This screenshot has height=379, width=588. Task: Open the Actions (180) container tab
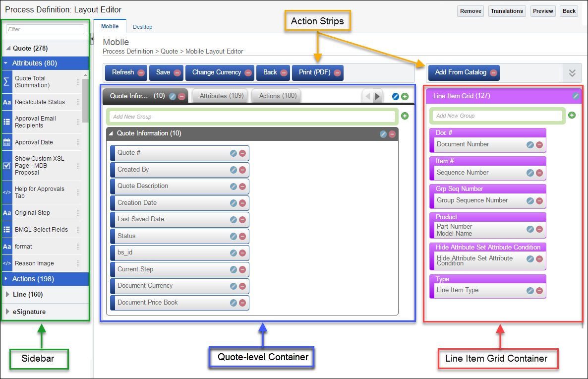276,95
